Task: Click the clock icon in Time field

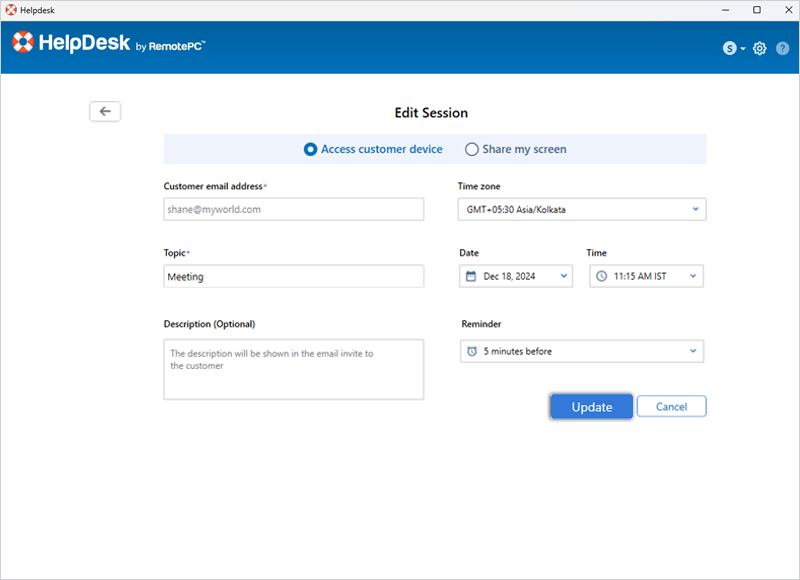Action: click(x=601, y=276)
